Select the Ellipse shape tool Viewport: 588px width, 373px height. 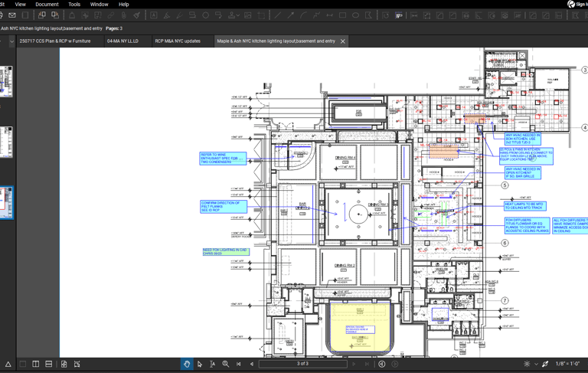point(355,15)
